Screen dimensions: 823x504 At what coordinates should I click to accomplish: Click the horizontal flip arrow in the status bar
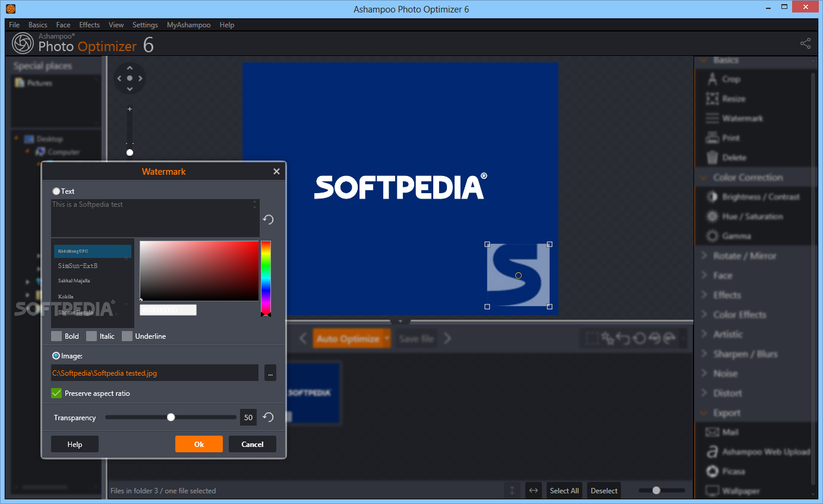tap(534, 490)
